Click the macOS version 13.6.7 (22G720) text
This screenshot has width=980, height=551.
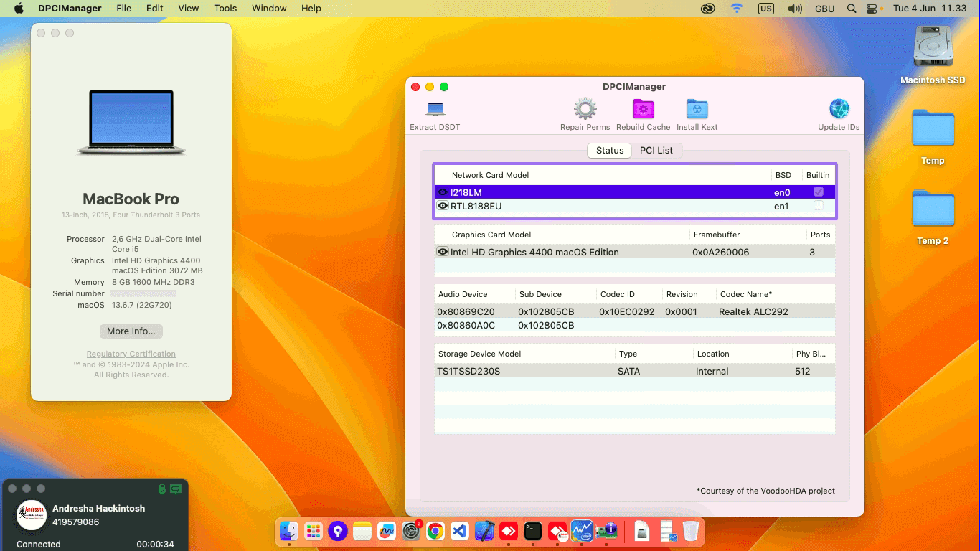[x=141, y=305]
